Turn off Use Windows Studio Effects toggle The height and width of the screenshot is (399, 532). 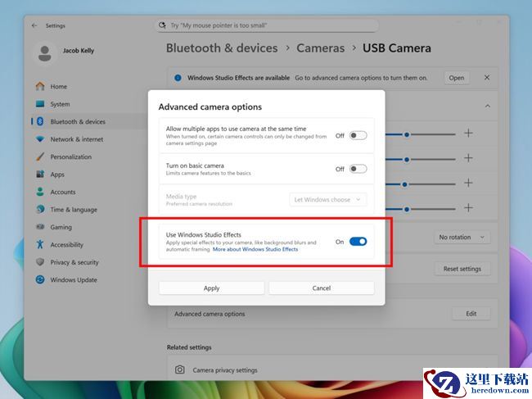[x=358, y=242]
